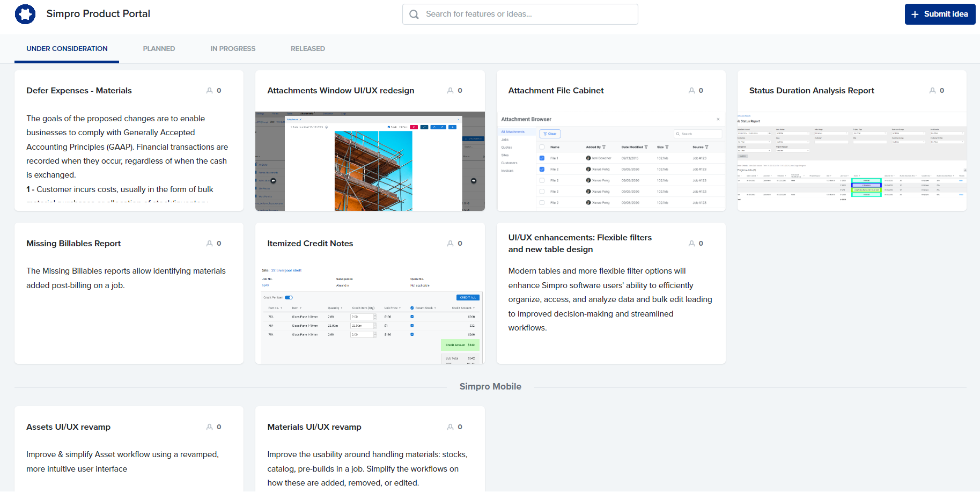Open the Materials UI/UX revamp idea title
This screenshot has width=980, height=492.
pyautogui.click(x=314, y=427)
